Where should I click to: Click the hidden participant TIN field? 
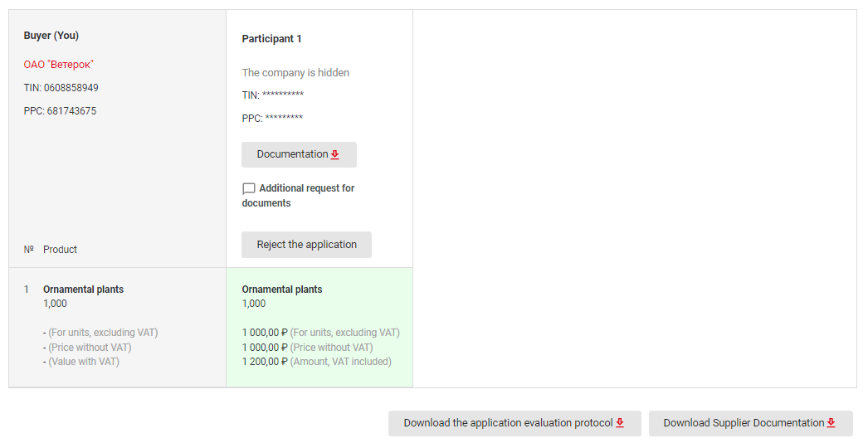(x=273, y=95)
